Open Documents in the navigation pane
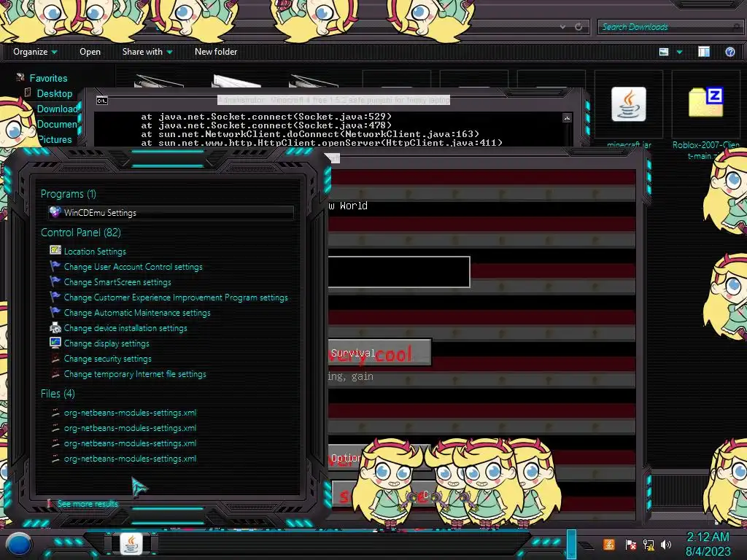This screenshot has width=747, height=560. [57, 124]
